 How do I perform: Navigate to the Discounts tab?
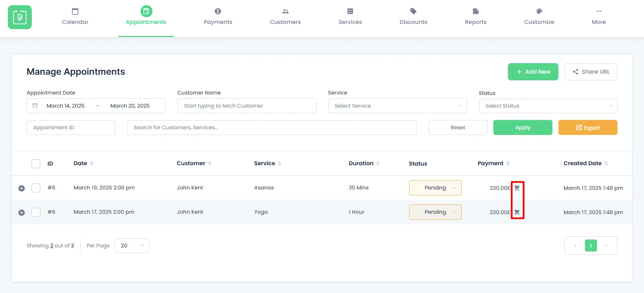[x=413, y=17]
